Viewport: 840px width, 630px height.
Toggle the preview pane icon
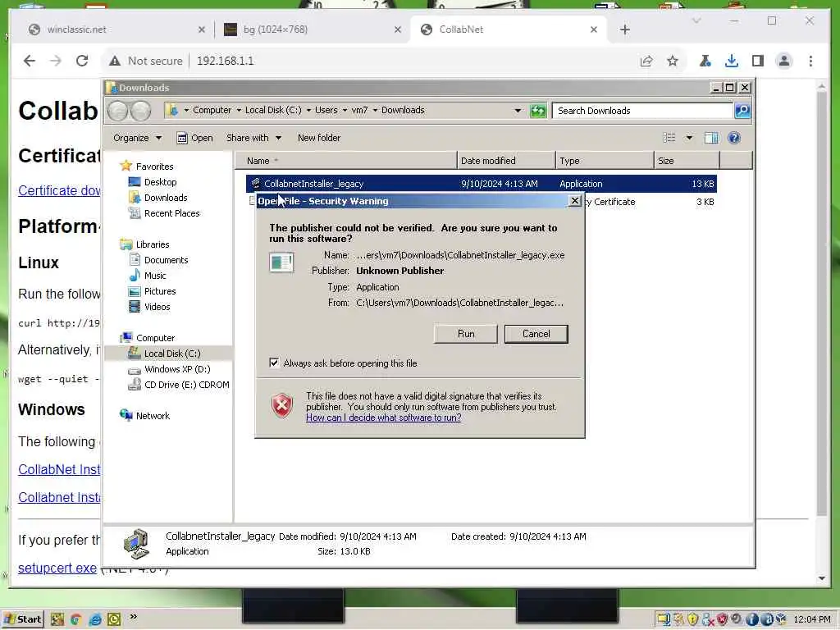tap(711, 138)
